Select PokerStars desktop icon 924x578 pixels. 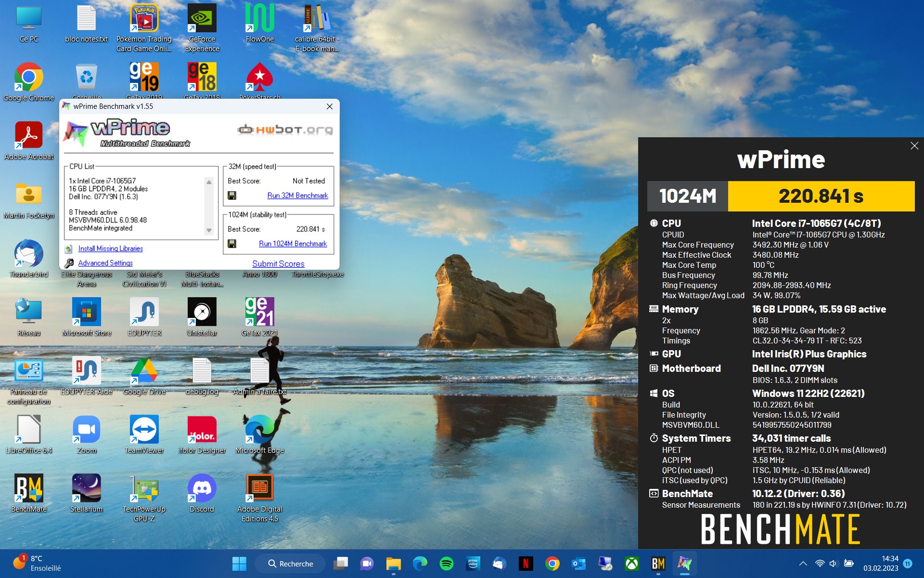[260, 81]
